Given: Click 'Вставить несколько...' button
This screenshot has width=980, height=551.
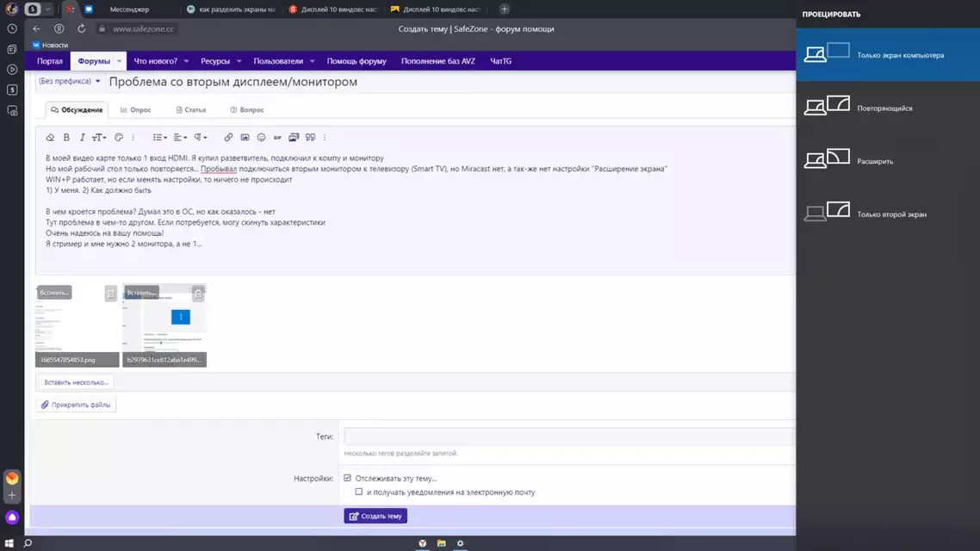Looking at the screenshot, I should tap(76, 382).
